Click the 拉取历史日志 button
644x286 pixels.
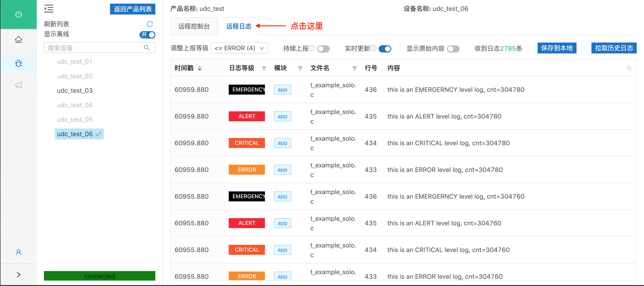(x=614, y=48)
